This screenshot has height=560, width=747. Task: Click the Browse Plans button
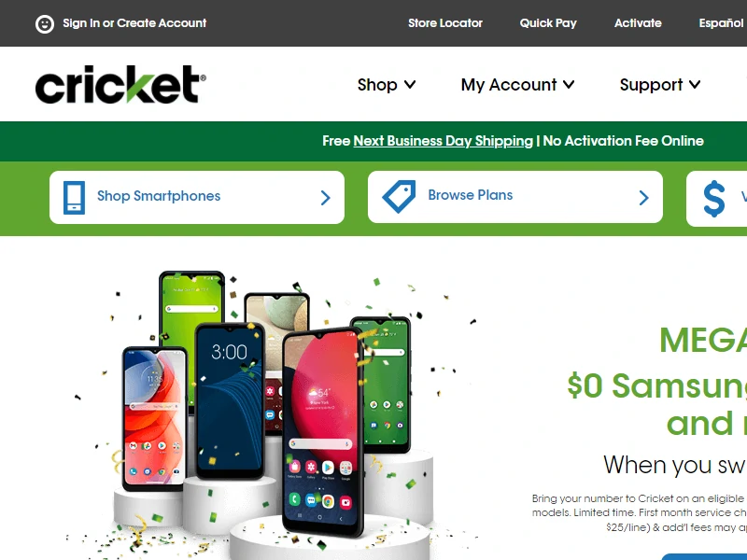tap(515, 197)
